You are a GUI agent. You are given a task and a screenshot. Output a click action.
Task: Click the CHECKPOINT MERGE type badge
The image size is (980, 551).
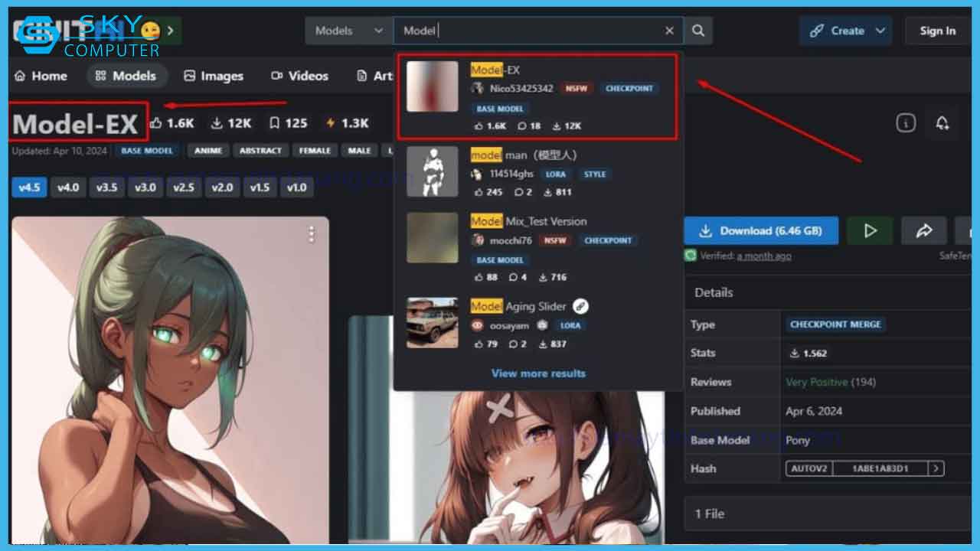(835, 324)
